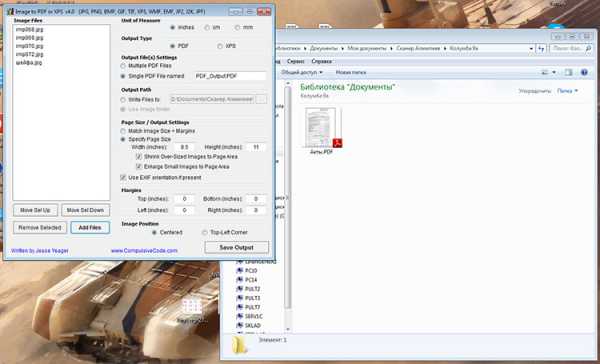Expand the Общий доступ dropdown

pos(302,72)
